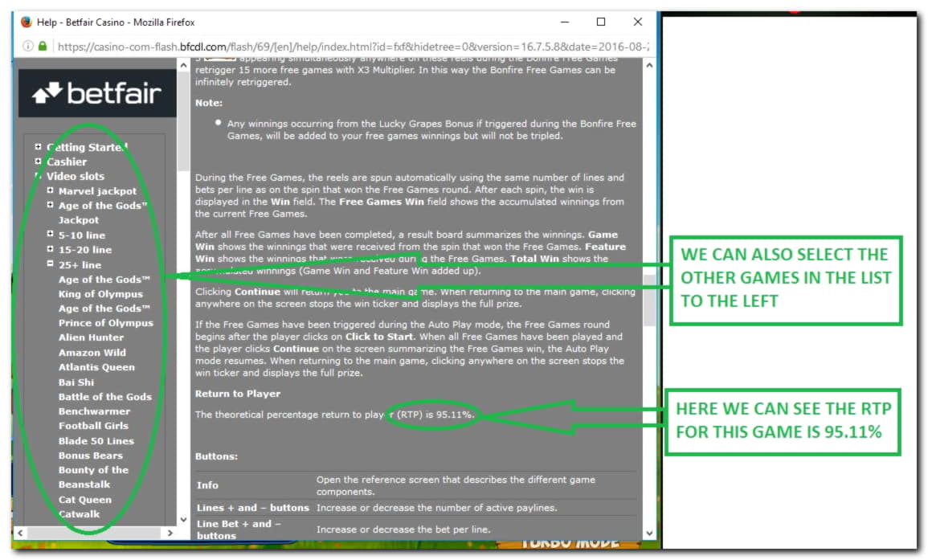This screenshot has width=928, height=560.
Task: Click the betfair logo
Action: tap(97, 93)
